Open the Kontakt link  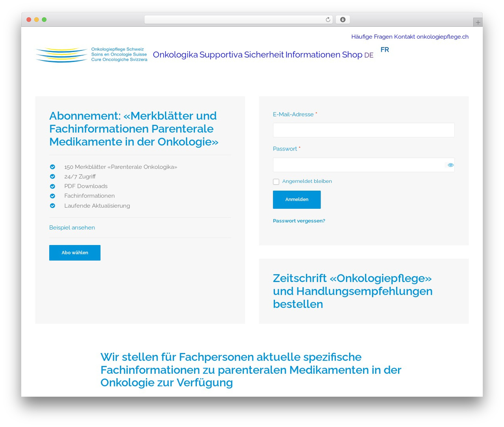click(x=404, y=37)
